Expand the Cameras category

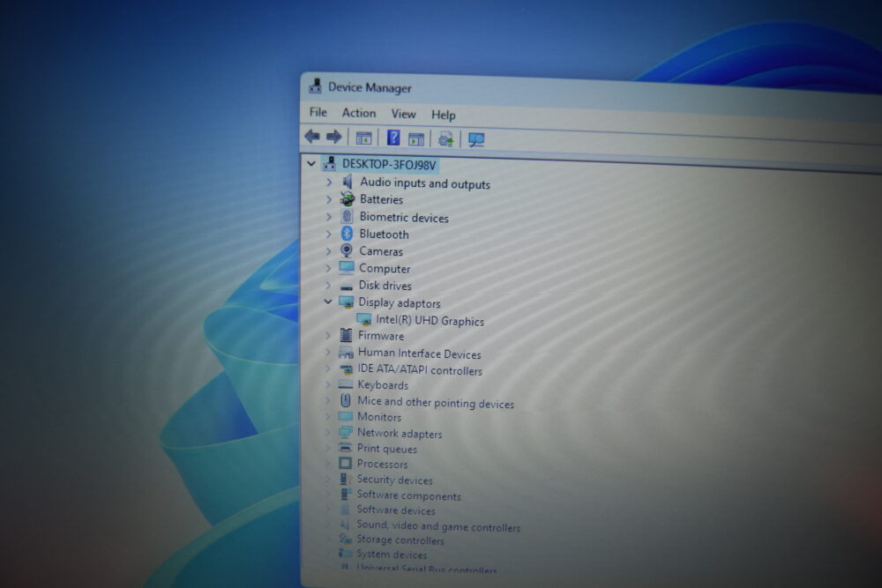coord(329,250)
